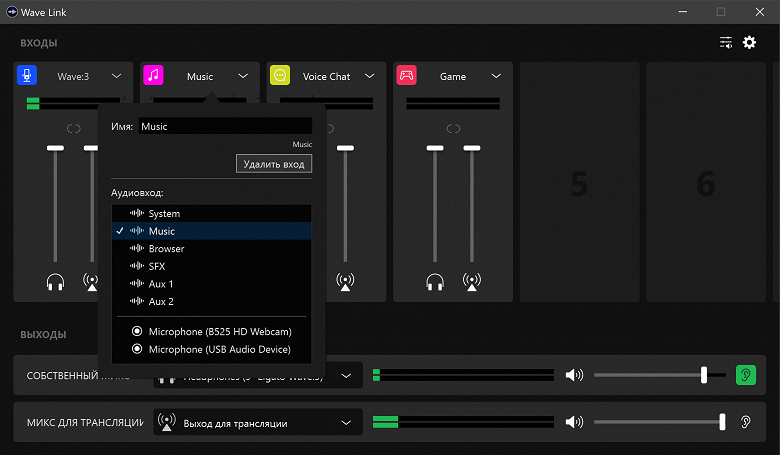Click the yellow Voice Chat channel icon
Image resolution: width=780 pixels, height=455 pixels.
[x=280, y=76]
